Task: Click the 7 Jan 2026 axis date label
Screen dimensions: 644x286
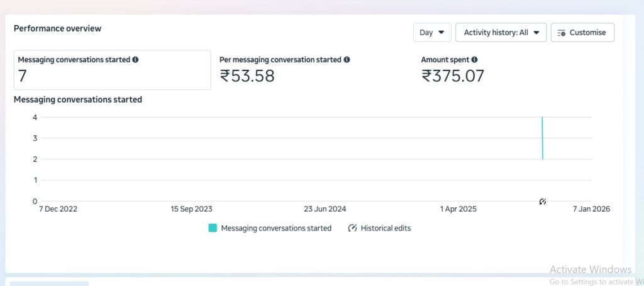Action: [x=590, y=209]
